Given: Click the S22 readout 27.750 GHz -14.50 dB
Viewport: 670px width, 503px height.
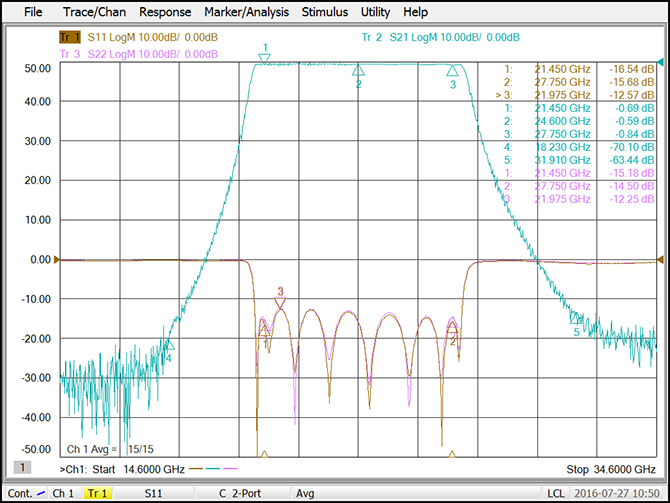Looking at the screenshot, I should click(579, 186).
